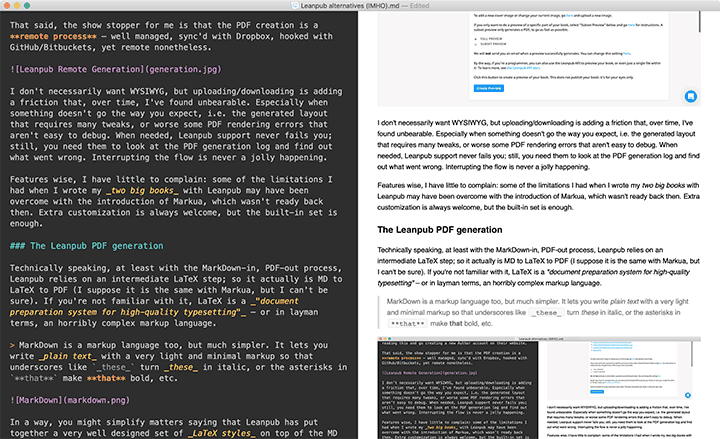Click the '**that**' inline code in preview

pos(407,324)
